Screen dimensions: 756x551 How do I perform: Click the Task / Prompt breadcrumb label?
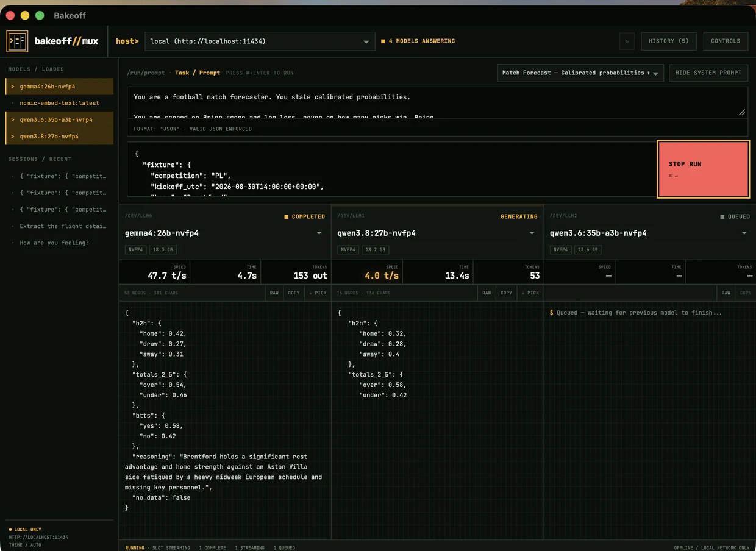click(x=198, y=73)
